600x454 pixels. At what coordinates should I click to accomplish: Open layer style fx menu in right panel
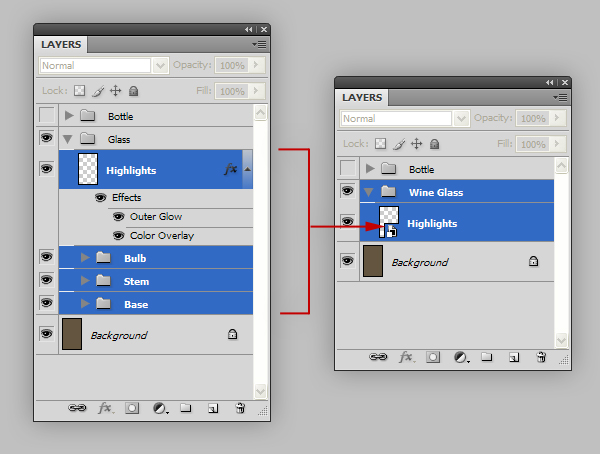point(407,357)
